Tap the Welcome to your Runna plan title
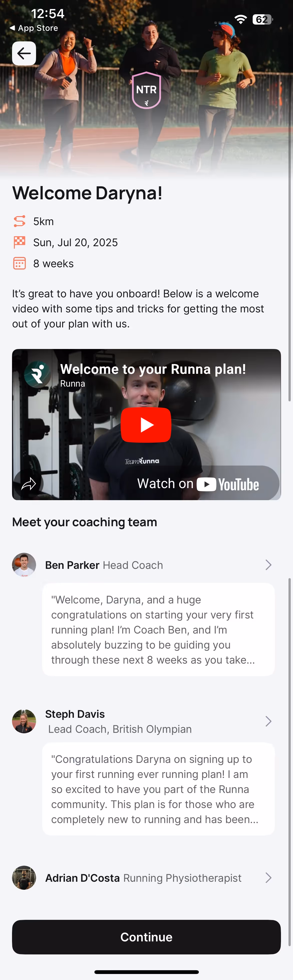 pos(153,369)
